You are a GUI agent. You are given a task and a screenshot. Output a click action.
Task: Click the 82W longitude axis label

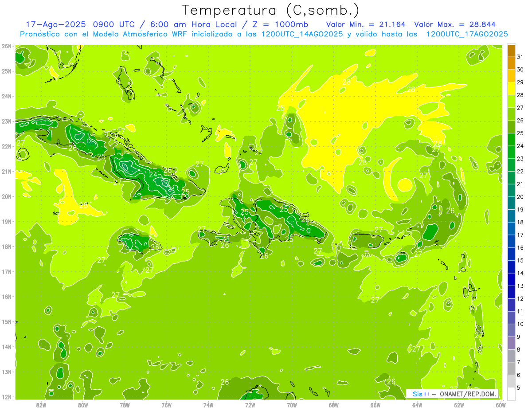click(41, 405)
